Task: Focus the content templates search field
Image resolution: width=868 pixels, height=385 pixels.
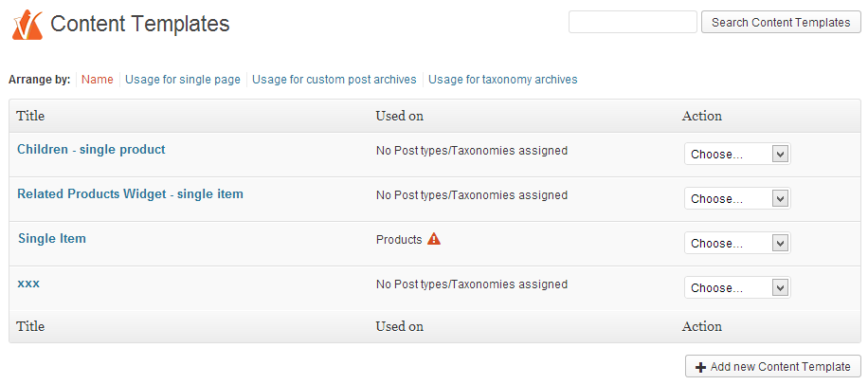Action: [633, 22]
